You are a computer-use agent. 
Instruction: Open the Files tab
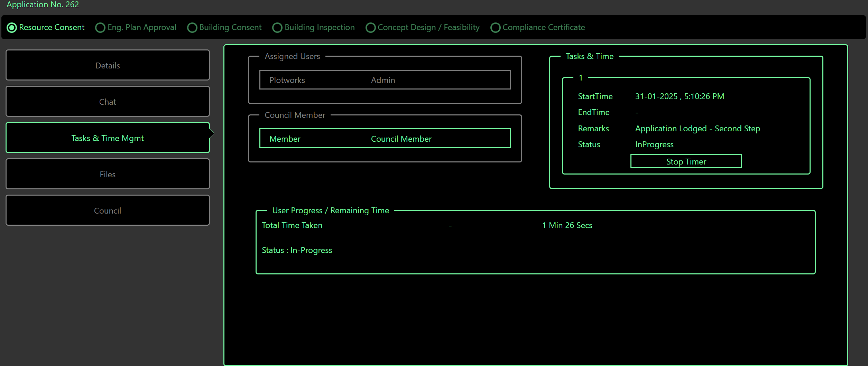[x=107, y=174]
